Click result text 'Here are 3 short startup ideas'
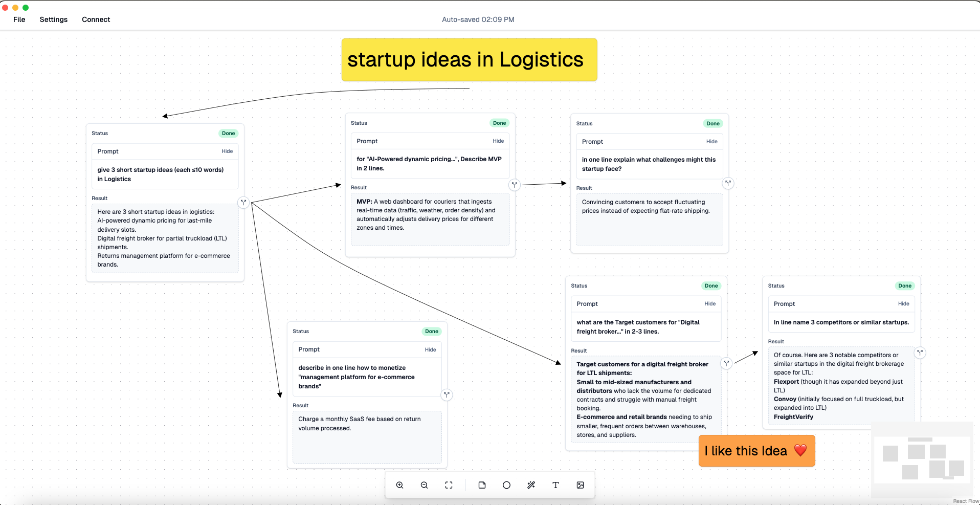Screen dimensions: 980x505 pyautogui.click(x=156, y=212)
